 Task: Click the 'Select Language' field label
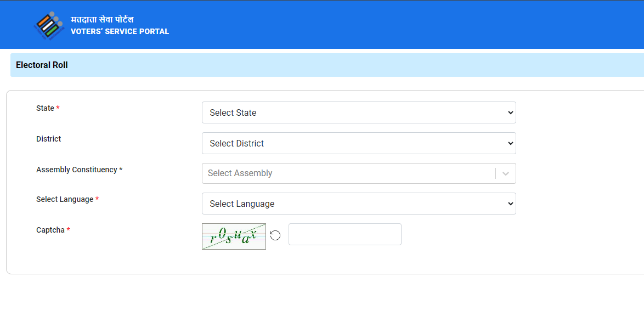[x=65, y=200]
